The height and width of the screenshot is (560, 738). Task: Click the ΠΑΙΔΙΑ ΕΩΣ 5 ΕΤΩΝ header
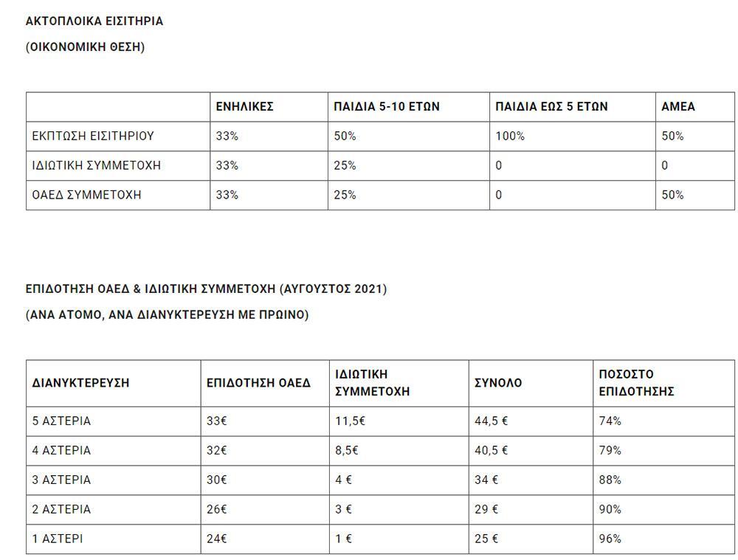pyautogui.click(x=552, y=106)
